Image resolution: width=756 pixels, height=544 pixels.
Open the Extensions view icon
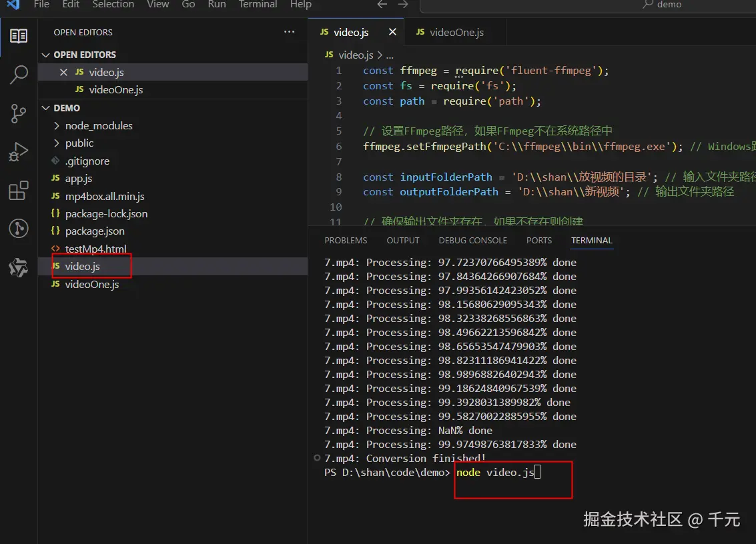(x=18, y=190)
